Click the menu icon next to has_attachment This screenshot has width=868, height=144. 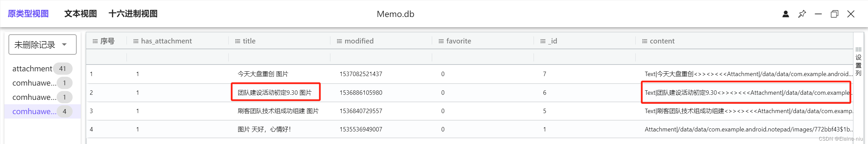[136, 41]
